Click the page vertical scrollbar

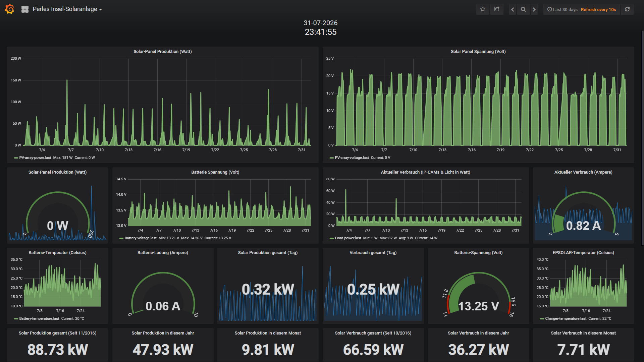pos(642,137)
